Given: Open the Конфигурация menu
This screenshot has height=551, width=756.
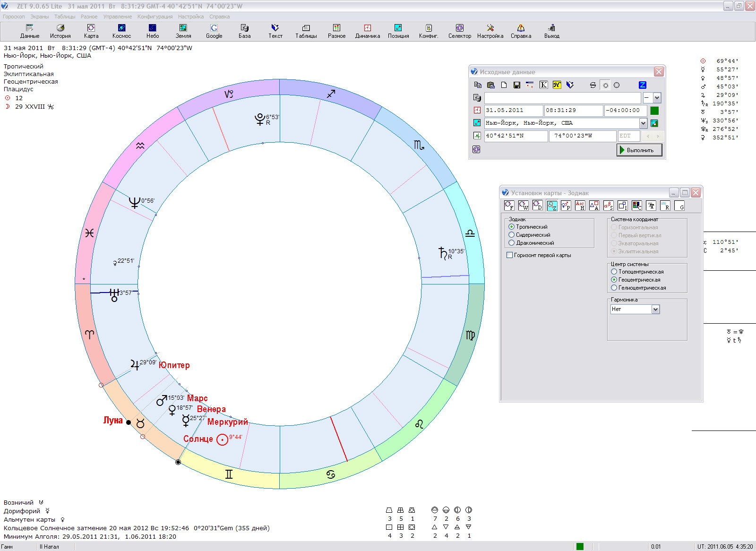Looking at the screenshot, I should coord(155,17).
